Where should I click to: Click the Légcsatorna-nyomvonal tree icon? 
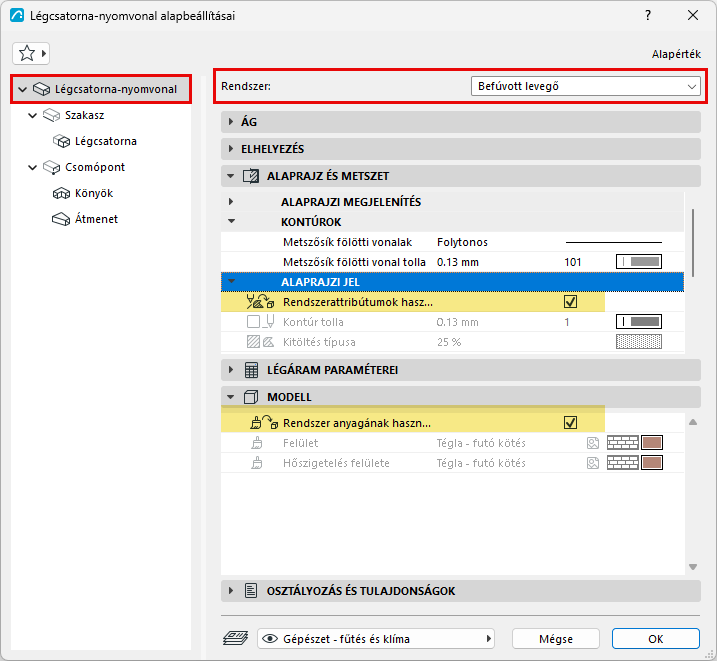tap(41, 89)
